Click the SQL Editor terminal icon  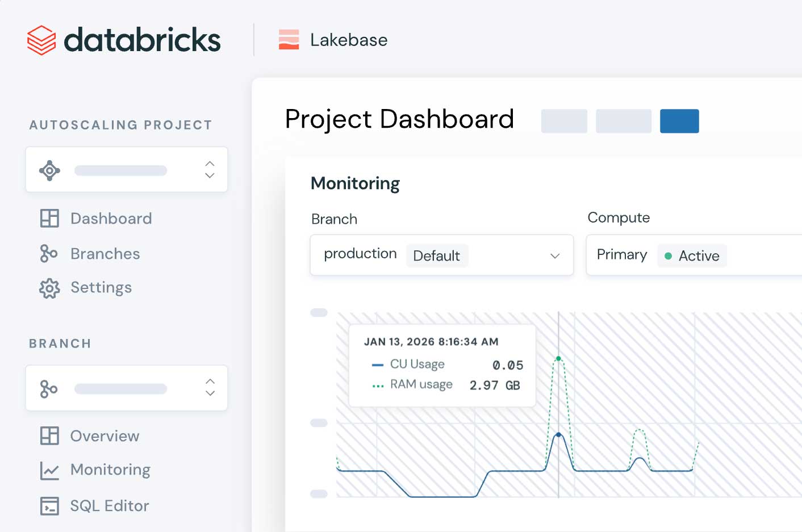click(x=49, y=506)
